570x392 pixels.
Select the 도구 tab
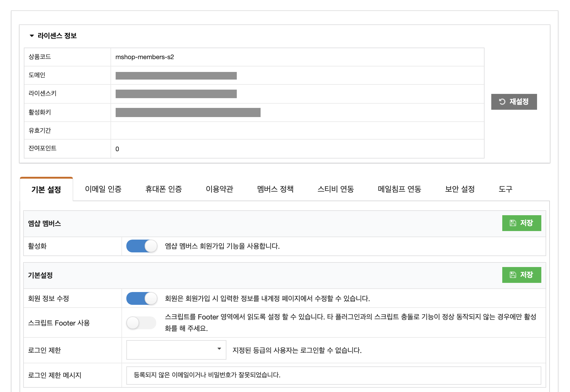[x=505, y=189]
